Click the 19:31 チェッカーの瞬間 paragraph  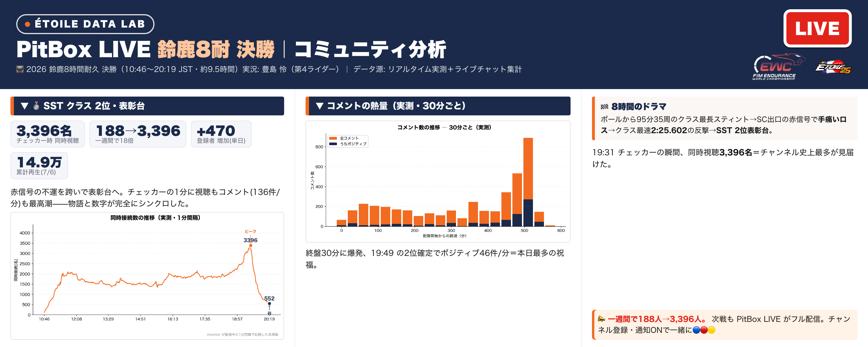point(723,158)
